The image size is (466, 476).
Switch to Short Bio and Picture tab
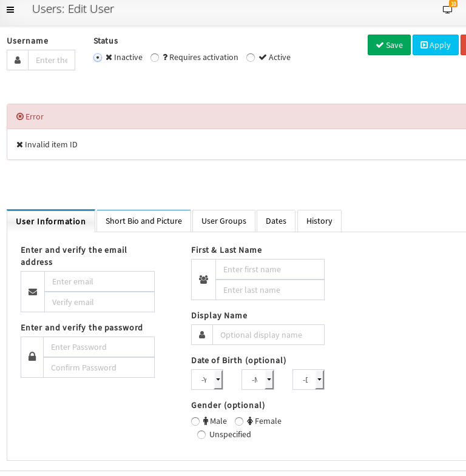(144, 221)
